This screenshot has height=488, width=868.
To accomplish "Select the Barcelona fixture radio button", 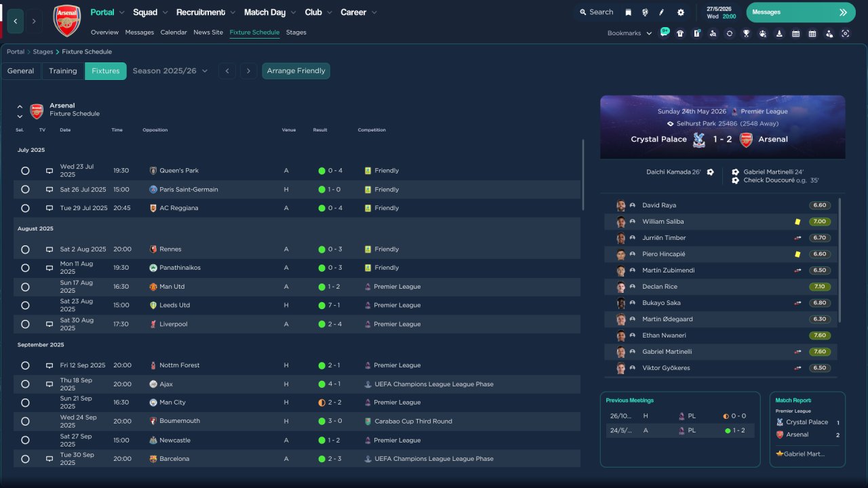I will click(x=25, y=459).
